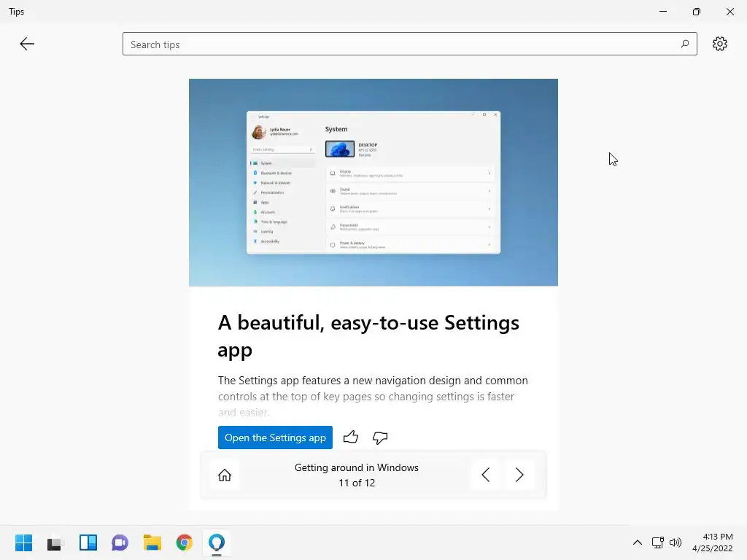Image resolution: width=747 pixels, height=560 pixels.
Task: Open the clock showing 4:13 PM
Action: 713,542
